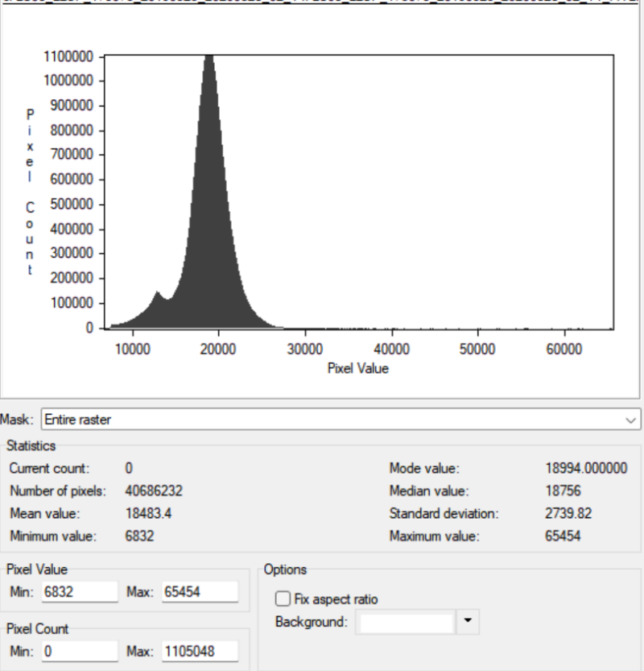Image resolution: width=644 pixels, height=671 pixels.
Task: Click the Median value 18756
Action: coord(563,491)
